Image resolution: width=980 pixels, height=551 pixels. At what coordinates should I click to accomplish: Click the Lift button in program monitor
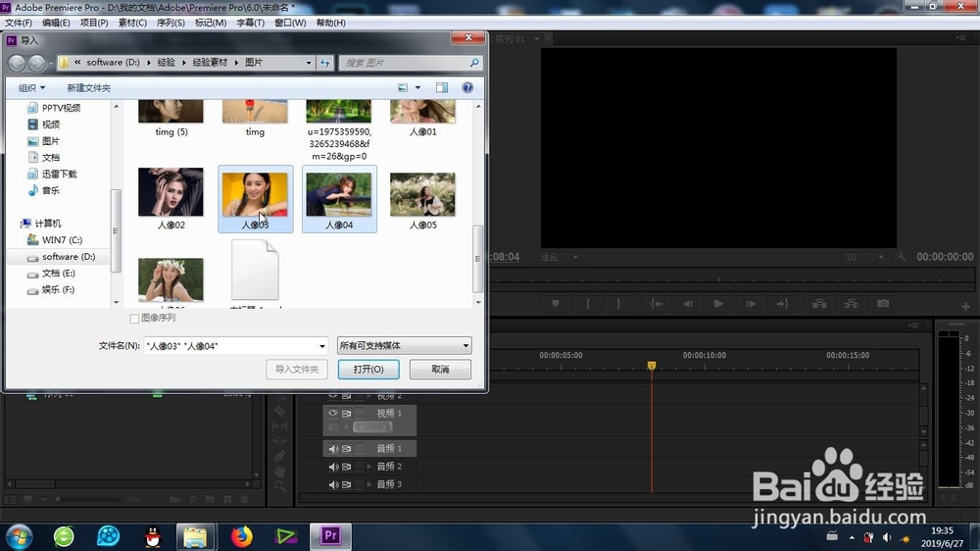point(819,304)
